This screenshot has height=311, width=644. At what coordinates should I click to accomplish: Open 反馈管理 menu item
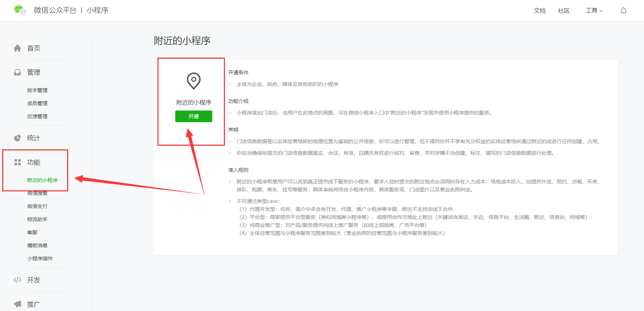pos(37,116)
